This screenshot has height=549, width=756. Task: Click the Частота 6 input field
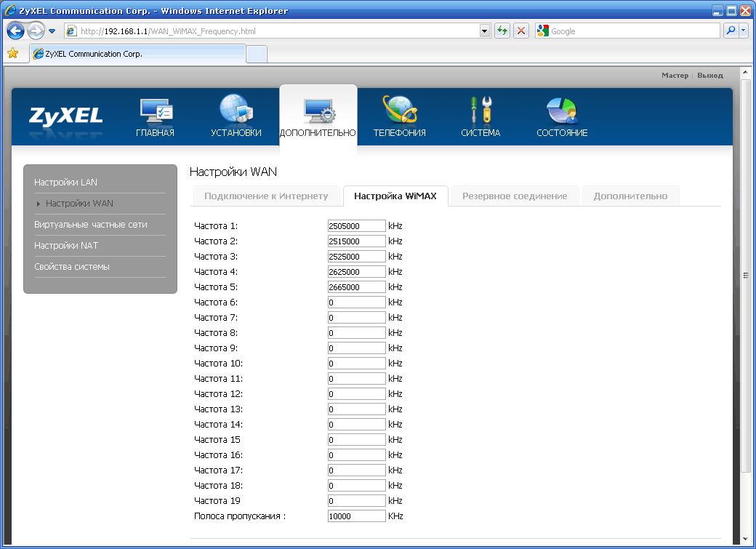(356, 302)
